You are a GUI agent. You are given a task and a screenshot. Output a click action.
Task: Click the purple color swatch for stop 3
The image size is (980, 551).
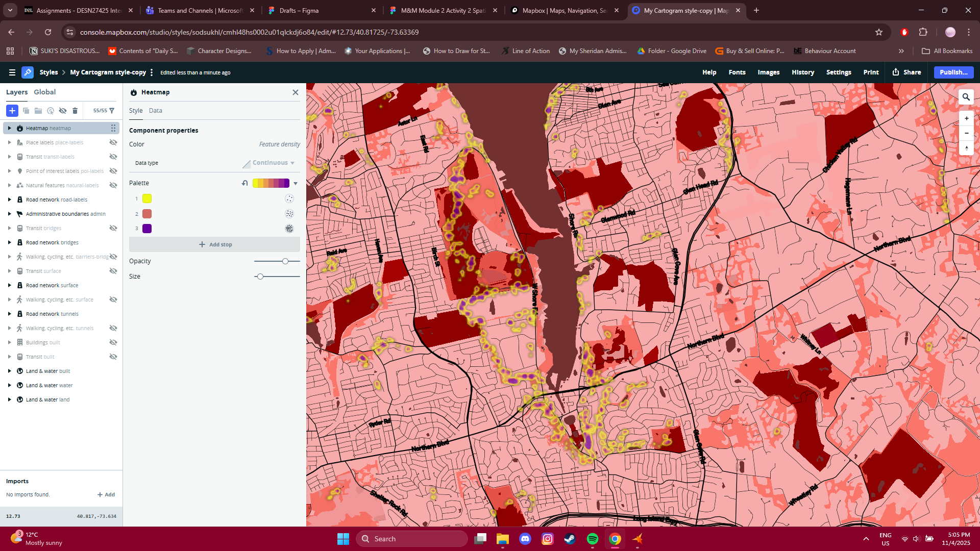148,229
